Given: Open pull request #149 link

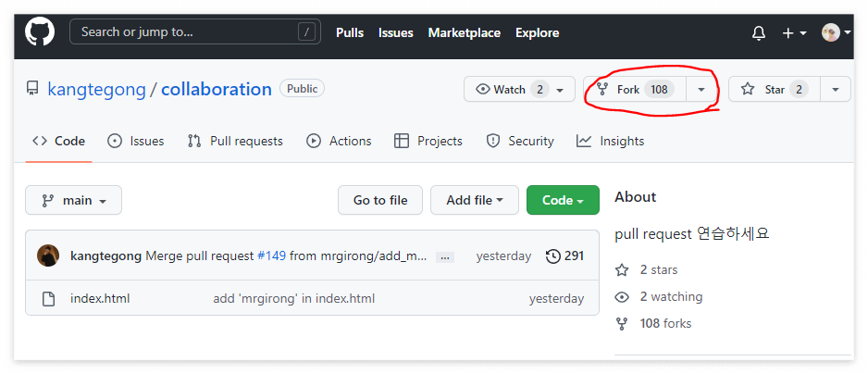Looking at the screenshot, I should pos(272,256).
